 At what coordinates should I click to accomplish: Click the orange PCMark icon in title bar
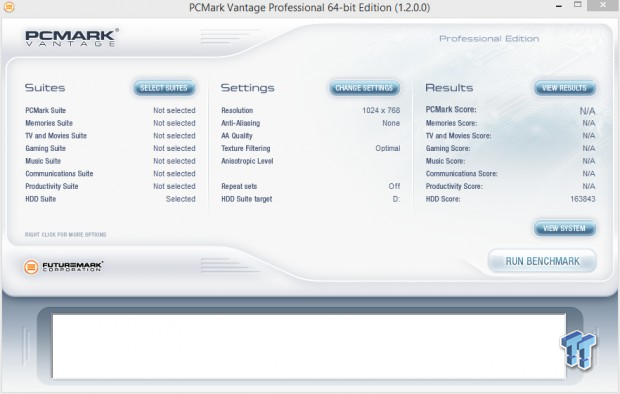pos(9,7)
